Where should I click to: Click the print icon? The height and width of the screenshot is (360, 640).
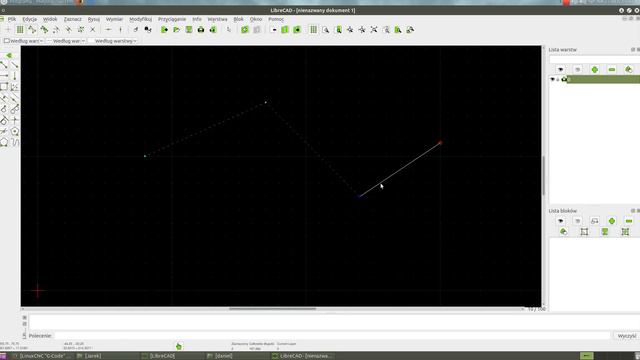pyautogui.click(x=201, y=30)
